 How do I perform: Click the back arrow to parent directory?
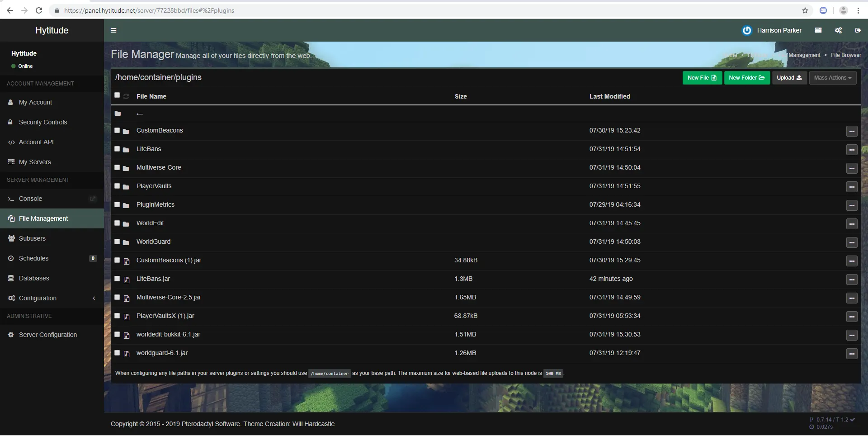140,114
